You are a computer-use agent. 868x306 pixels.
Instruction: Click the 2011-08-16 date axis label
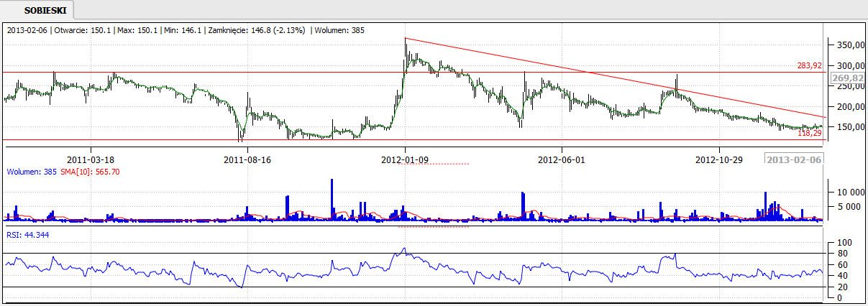pyautogui.click(x=247, y=159)
